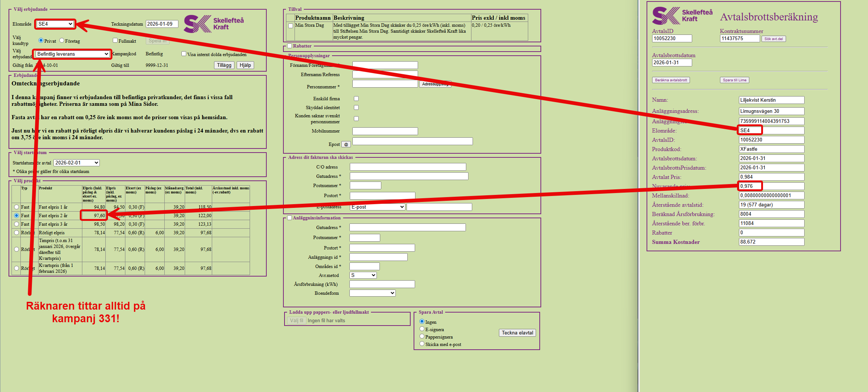Choose the Rörligt elpris product radio button
The image size is (868, 392).
point(16,233)
